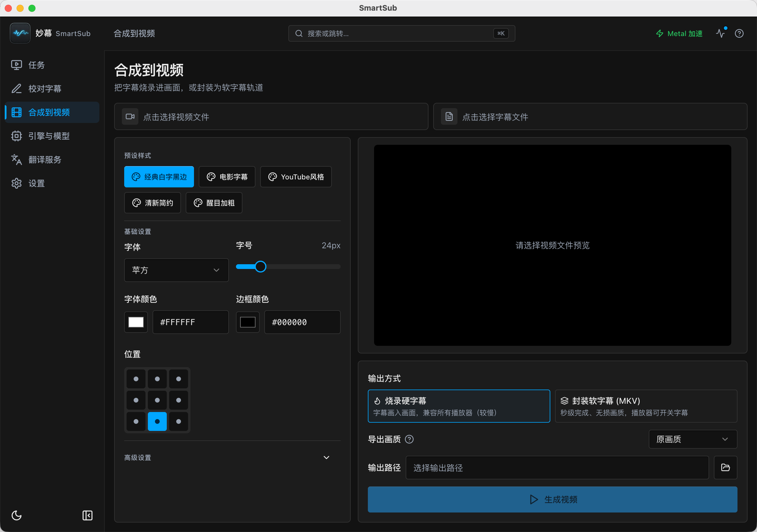Screen dimensions: 757x532
Task: Click the video camera icon for video file
Action: [130, 116]
